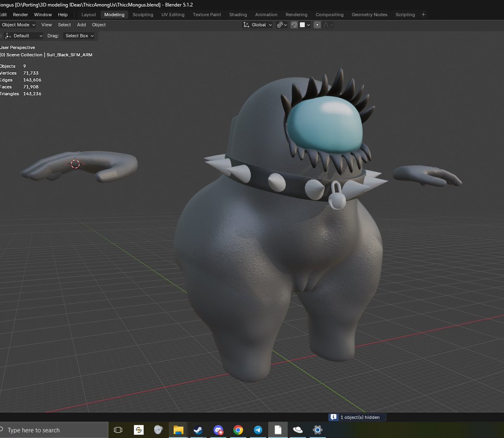Switch to the Rendering workspace tab
The width and height of the screenshot is (504, 438).
tap(297, 15)
